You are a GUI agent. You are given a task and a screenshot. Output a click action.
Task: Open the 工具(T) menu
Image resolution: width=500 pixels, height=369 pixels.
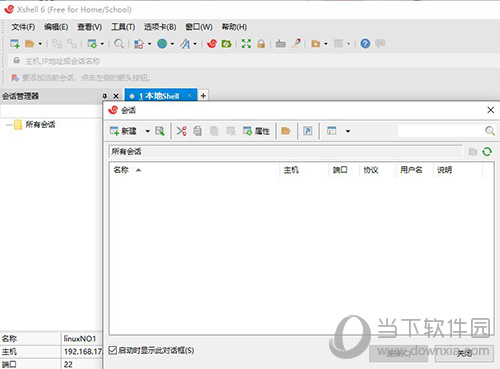click(123, 27)
